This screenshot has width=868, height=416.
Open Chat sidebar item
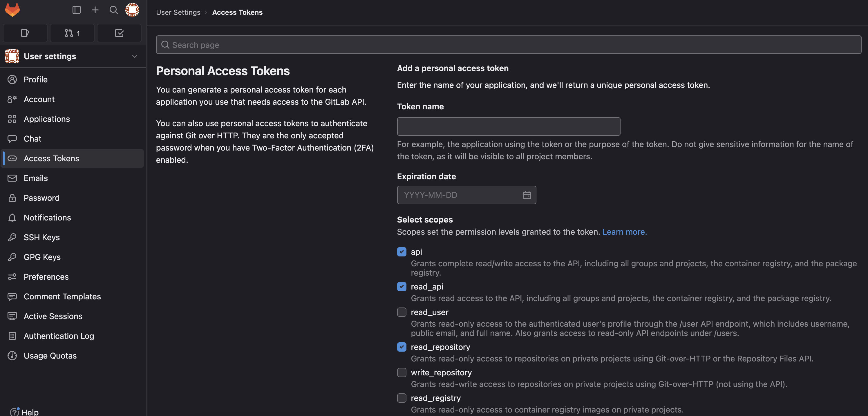point(73,138)
